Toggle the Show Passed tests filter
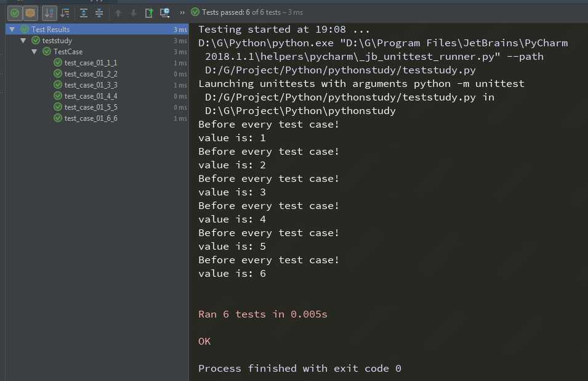 click(x=15, y=13)
